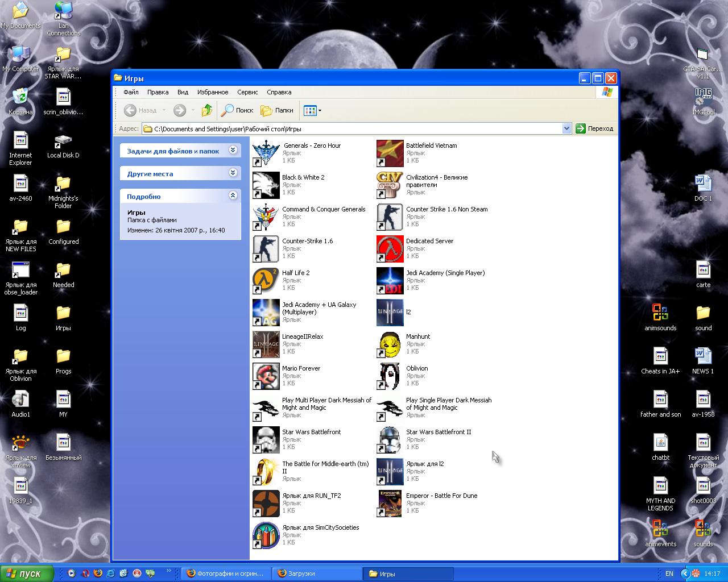
Task: Click the Назад back button
Action: (140, 110)
